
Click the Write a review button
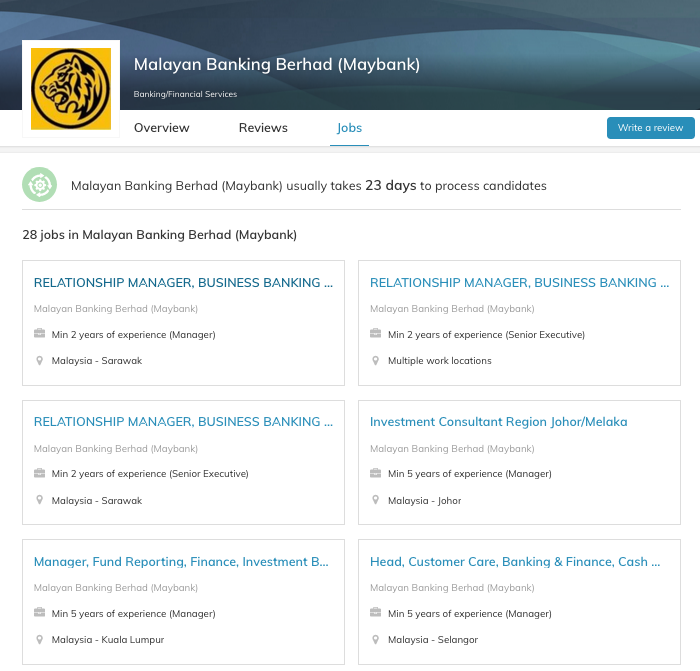pyautogui.click(x=650, y=128)
